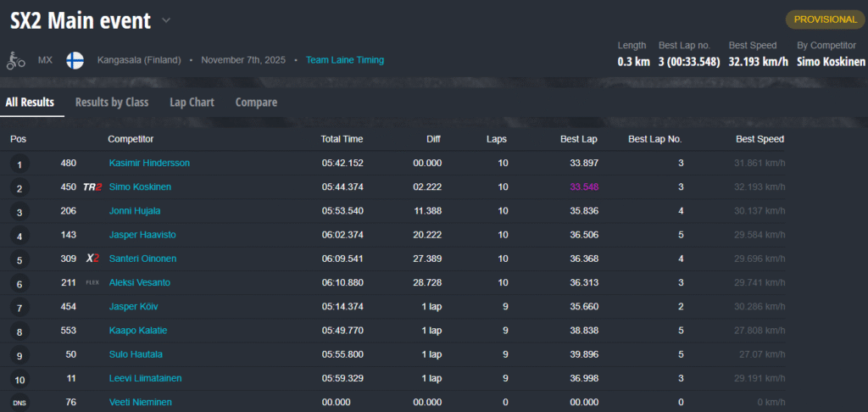Click the Finland flag icon

(75, 60)
